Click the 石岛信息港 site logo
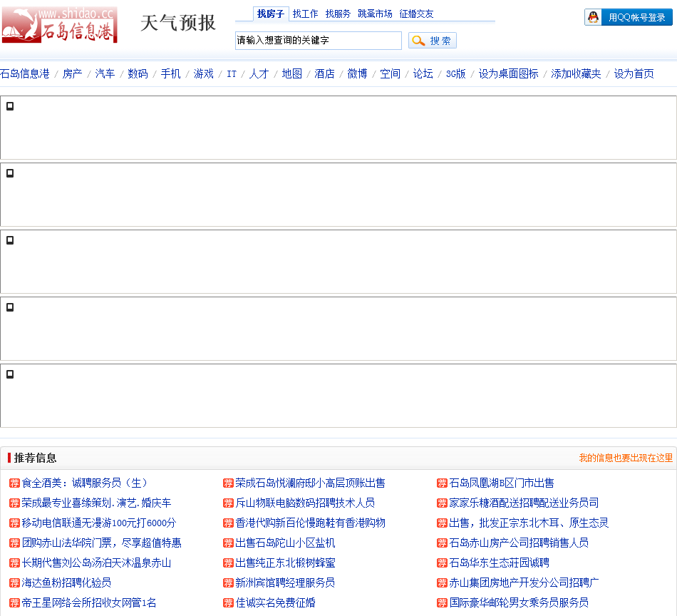The image size is (677, 616). 59,25
